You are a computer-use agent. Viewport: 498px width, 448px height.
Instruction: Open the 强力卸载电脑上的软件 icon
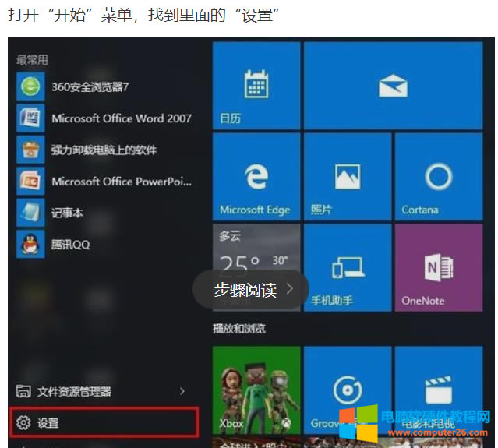(30, 150)
